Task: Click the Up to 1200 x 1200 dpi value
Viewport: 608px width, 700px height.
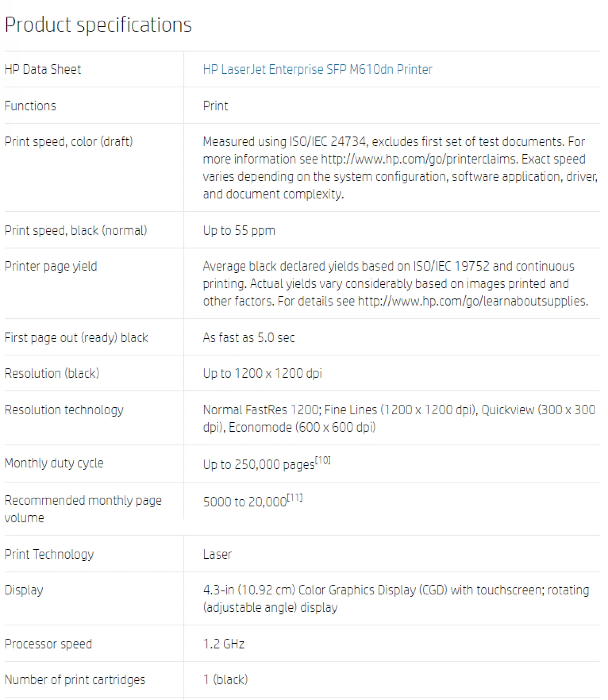Action: tap(262, 373)
